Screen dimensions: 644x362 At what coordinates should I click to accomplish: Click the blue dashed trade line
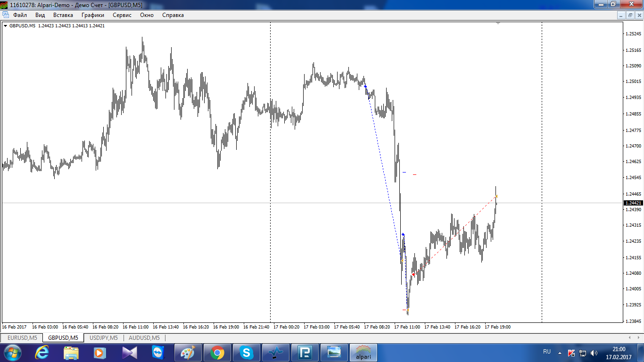[383, 172]
